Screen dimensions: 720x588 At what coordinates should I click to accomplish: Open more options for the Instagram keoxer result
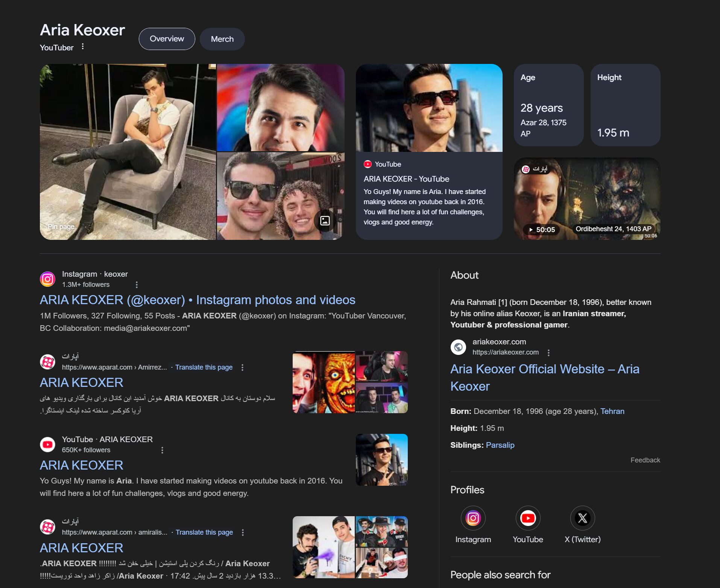(x=137, y=285)
